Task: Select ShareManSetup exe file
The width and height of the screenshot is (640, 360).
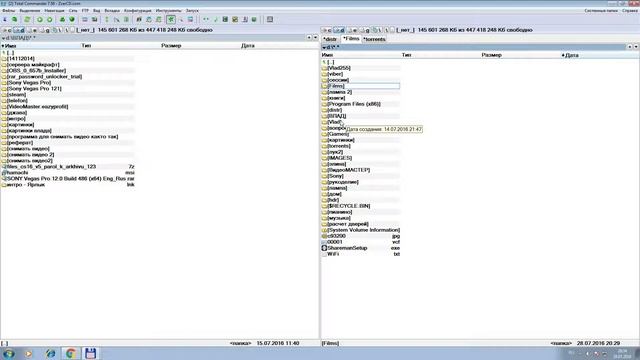Action: click(x=360, y=248)
